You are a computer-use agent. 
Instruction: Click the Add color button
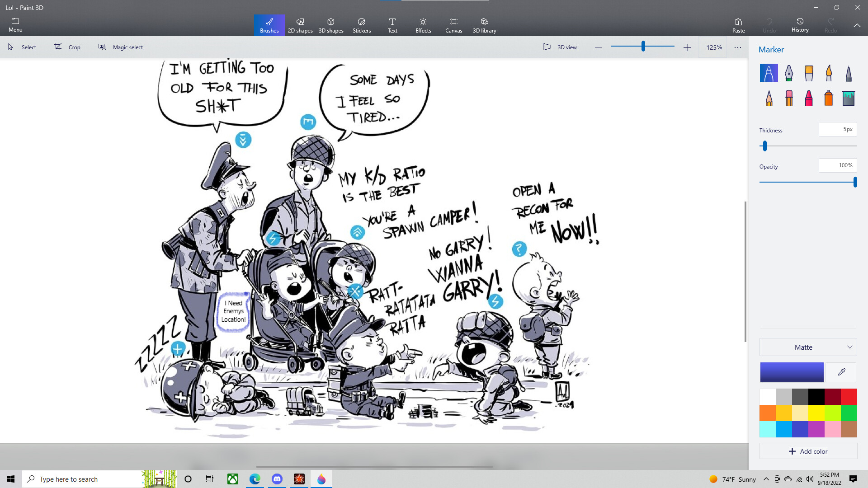click(x=808, y=451)
